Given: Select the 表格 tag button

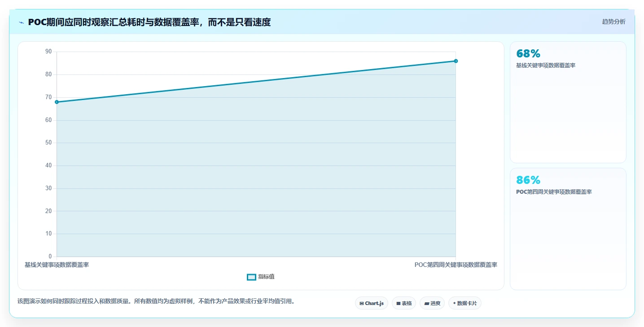Looking at the screenshot, I should tap(404, 303).
